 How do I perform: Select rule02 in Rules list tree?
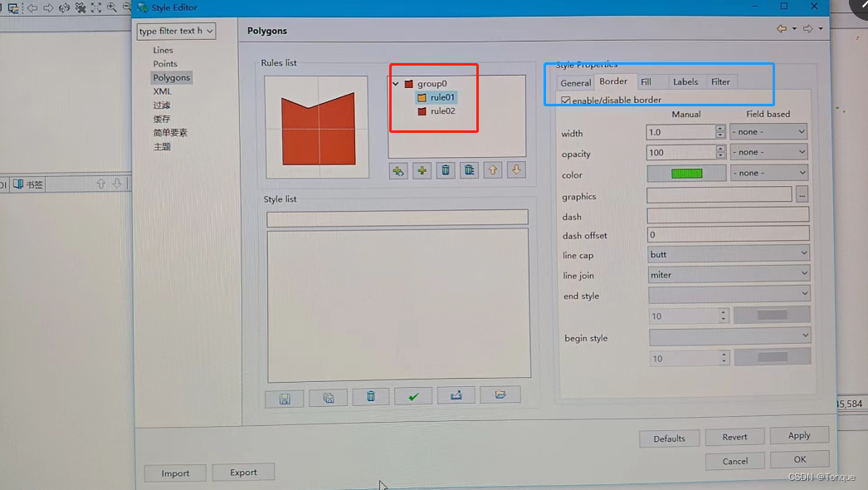(x=442, y=110)
